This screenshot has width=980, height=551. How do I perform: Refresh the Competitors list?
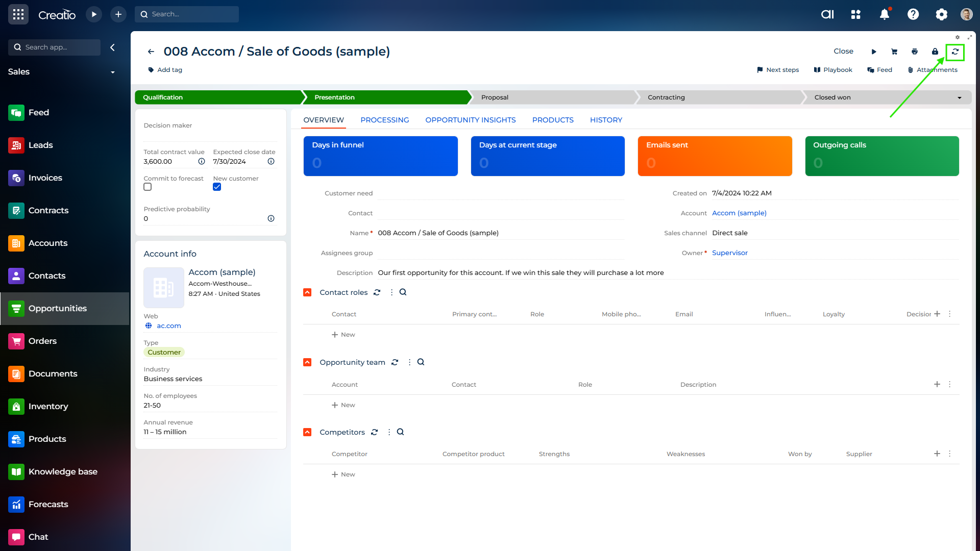click(375, 432)
